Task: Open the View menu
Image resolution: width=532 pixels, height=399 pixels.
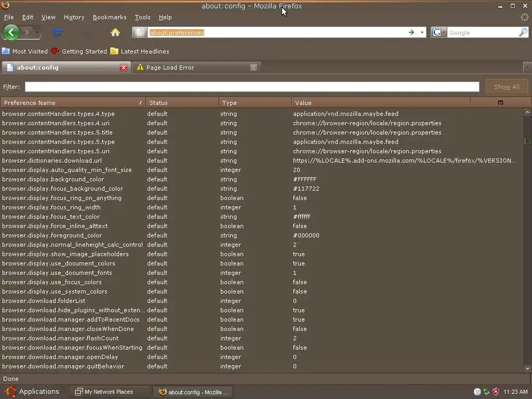Action: 48,17
